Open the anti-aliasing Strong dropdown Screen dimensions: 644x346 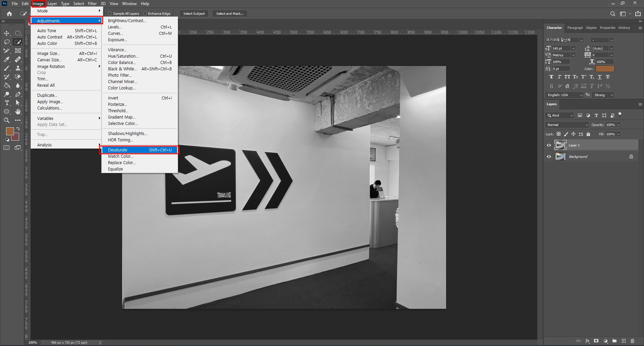tap(603, 95)
